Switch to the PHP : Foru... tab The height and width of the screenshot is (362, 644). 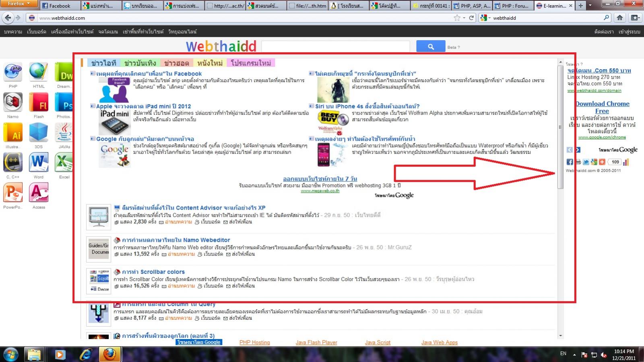click(x=513, y=6)
